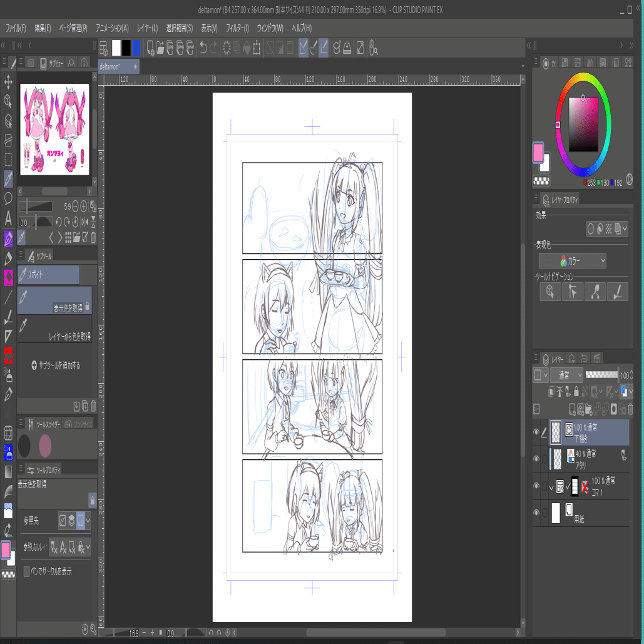Select the Move layer tool
Image resolution: width=644 pixels, height=644 pixels.
pos(8,81)
